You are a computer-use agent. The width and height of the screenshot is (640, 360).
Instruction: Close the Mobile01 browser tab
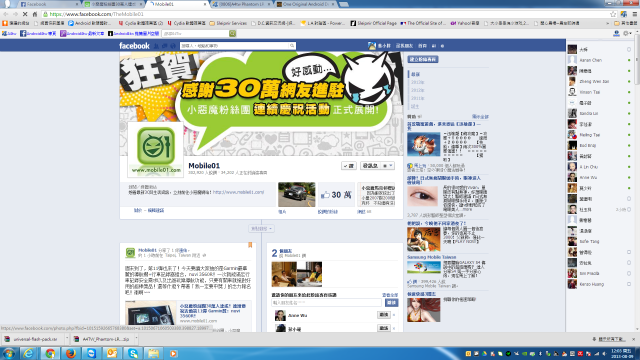(x=205, y=4)
